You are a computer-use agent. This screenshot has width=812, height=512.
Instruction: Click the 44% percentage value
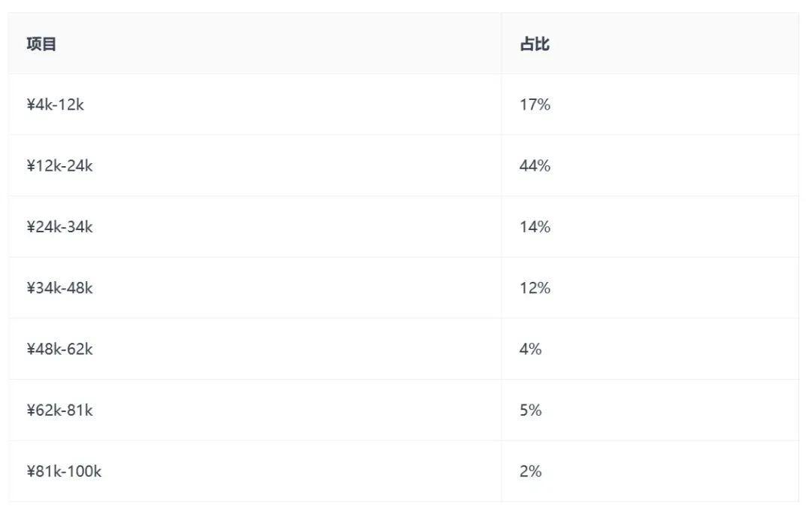pos(535,165)
